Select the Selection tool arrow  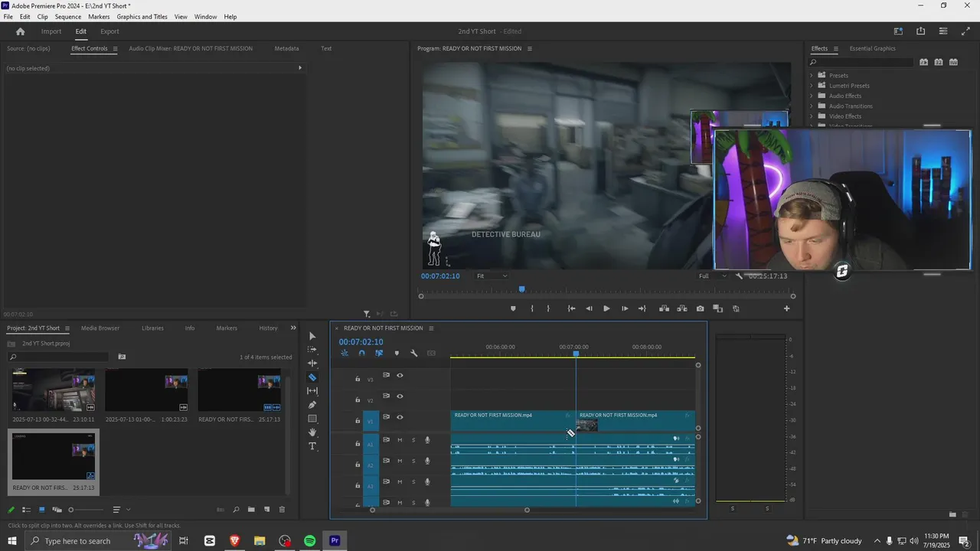click(x=312, y=336)
